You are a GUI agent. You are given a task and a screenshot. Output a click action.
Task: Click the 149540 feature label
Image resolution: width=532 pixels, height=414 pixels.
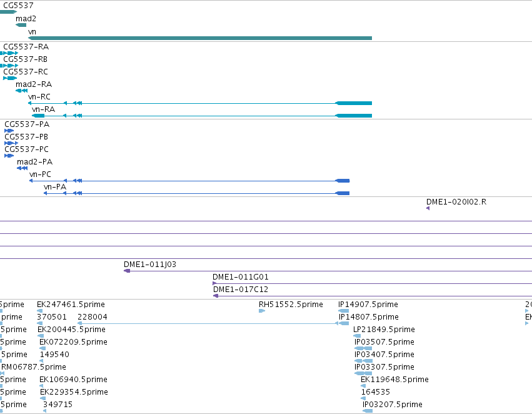(54, 355)
